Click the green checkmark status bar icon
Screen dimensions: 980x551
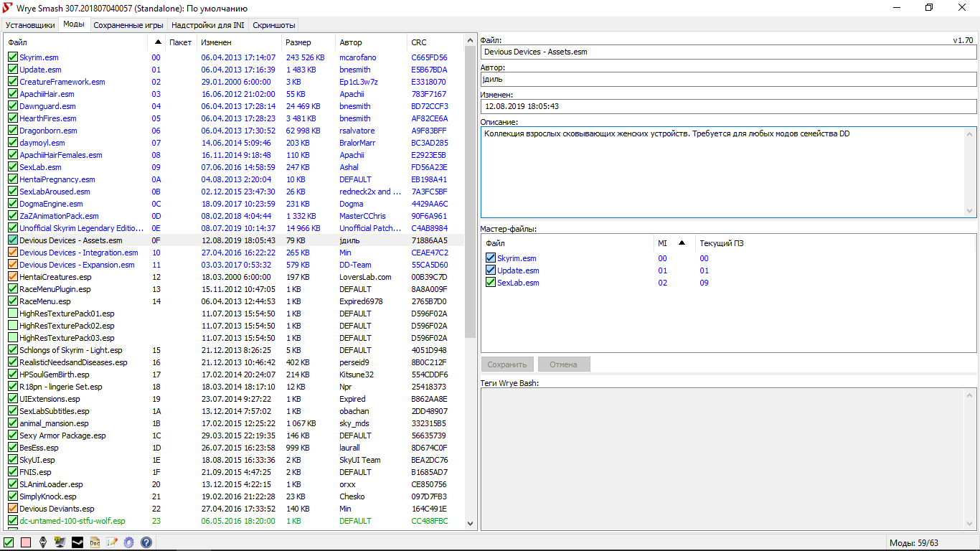pyautogui.click(x=9, y=542)
